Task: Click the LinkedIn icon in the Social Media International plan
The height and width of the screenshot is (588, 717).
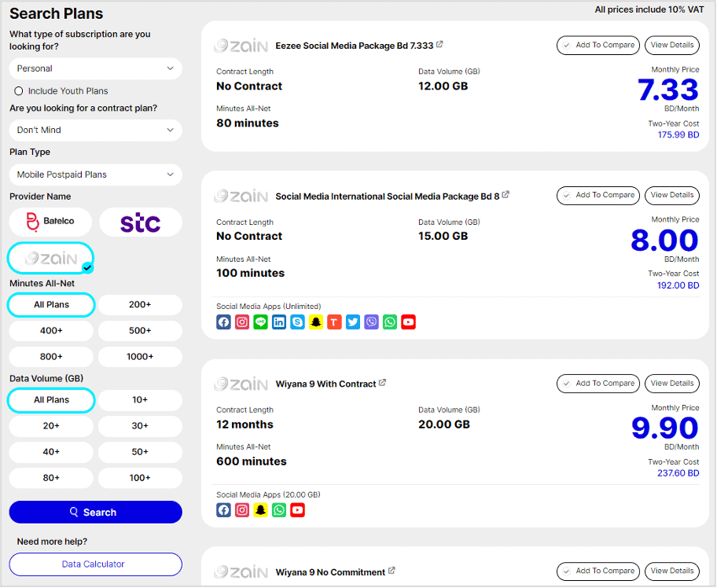Action: [279, 322]
